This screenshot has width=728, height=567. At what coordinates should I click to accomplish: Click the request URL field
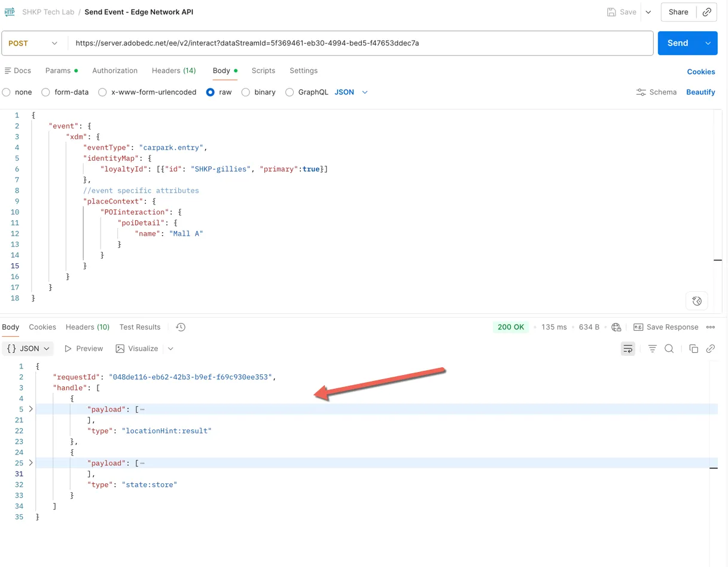coord(361,43)
